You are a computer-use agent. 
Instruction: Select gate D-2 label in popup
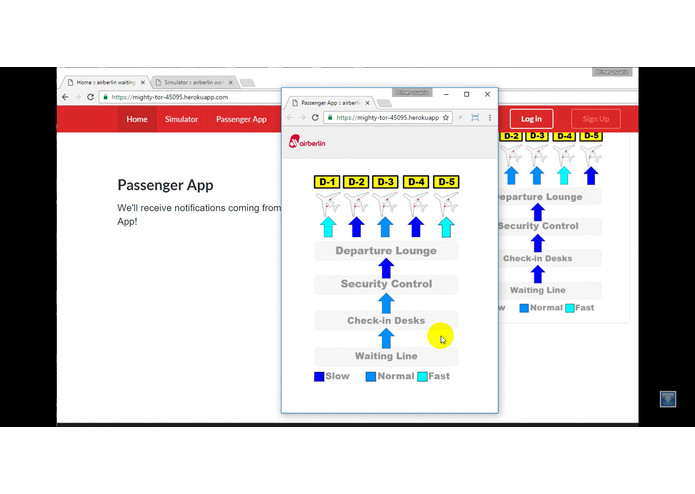click(356, 182)
